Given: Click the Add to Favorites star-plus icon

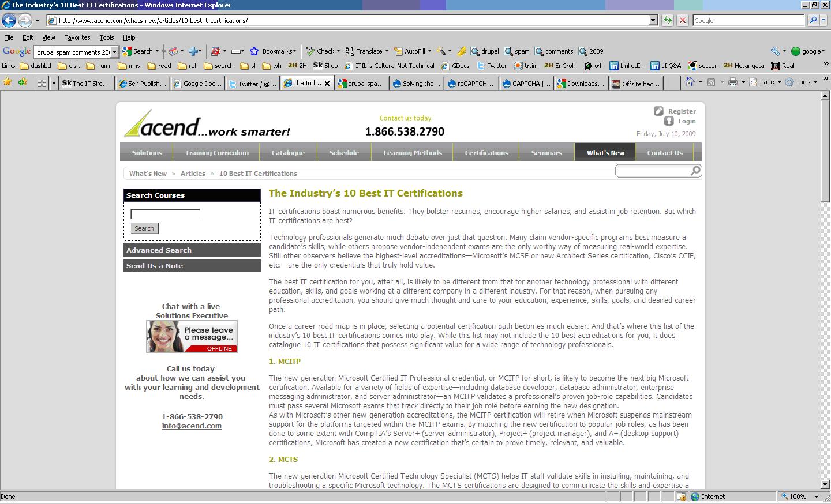Looking at the screenshot, I should tap(23, 82).
